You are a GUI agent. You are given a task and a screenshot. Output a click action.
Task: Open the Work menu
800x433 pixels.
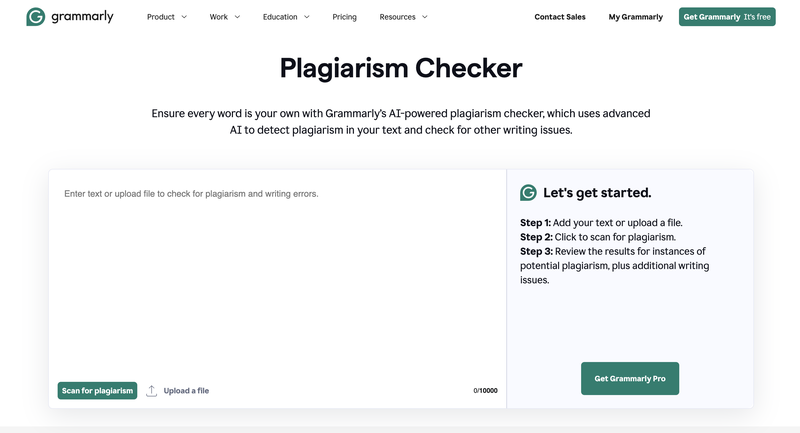click(224, 17)
